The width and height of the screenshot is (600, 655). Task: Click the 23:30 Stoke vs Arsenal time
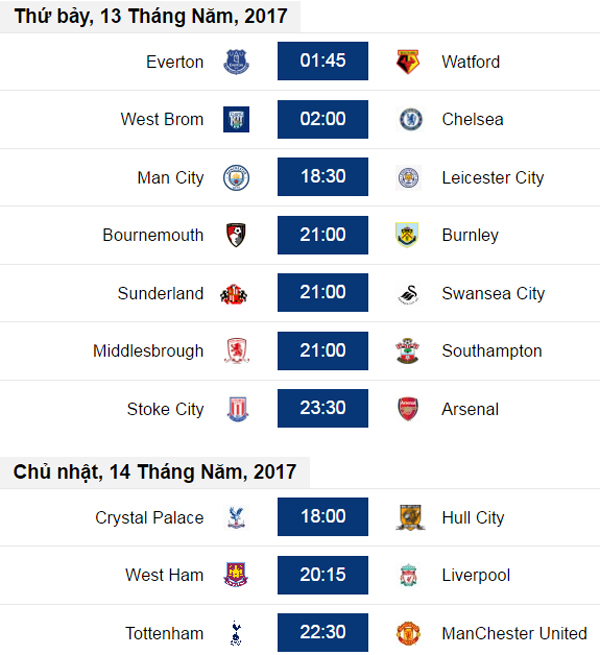click(x=323, y=408)
